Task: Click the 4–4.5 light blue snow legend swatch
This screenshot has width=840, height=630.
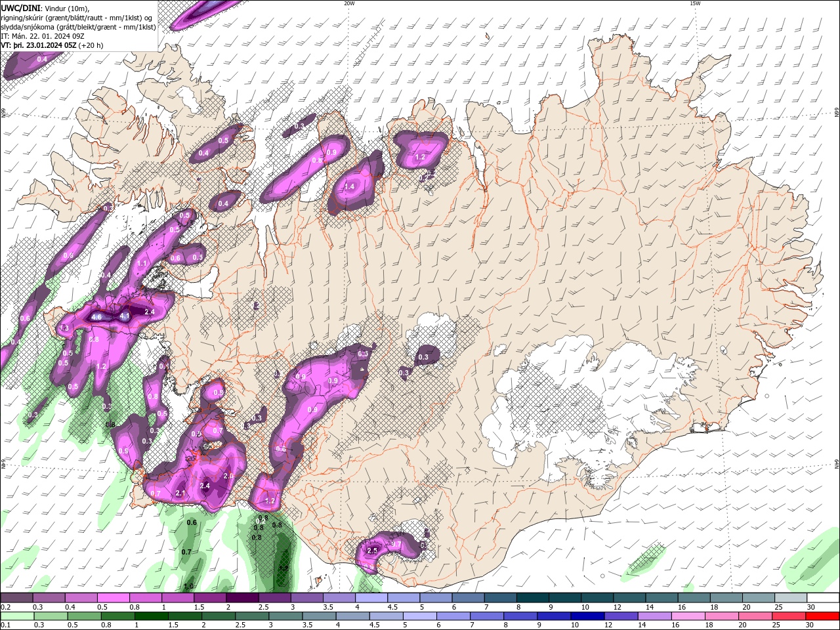Action: point(370,598)
